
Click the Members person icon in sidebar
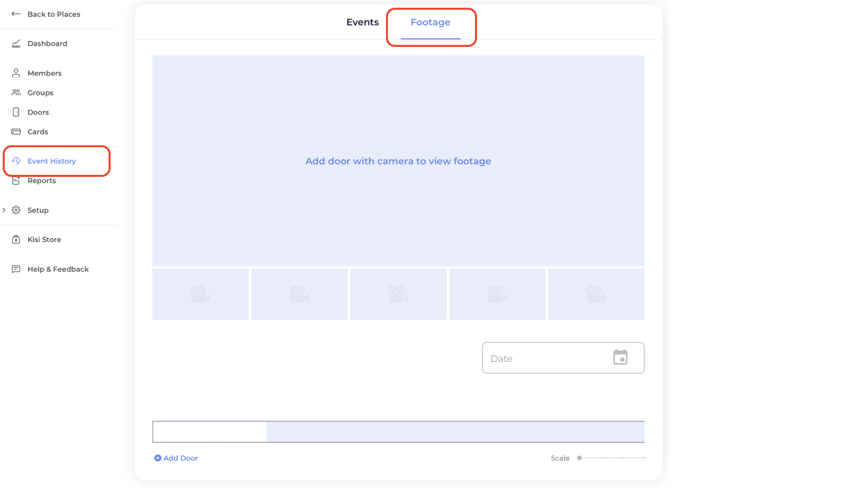(x=16, y=73)
